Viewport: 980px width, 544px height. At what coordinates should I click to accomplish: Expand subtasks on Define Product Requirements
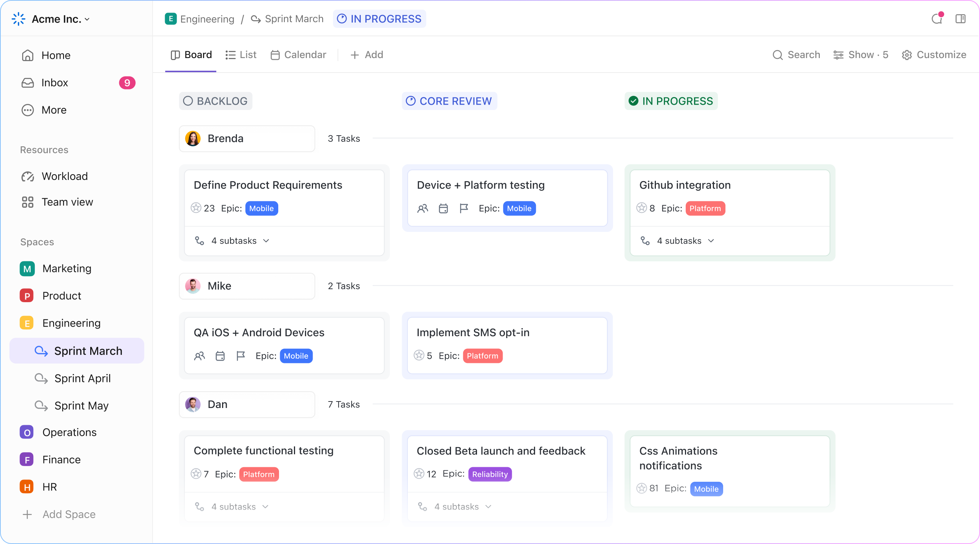240,241
